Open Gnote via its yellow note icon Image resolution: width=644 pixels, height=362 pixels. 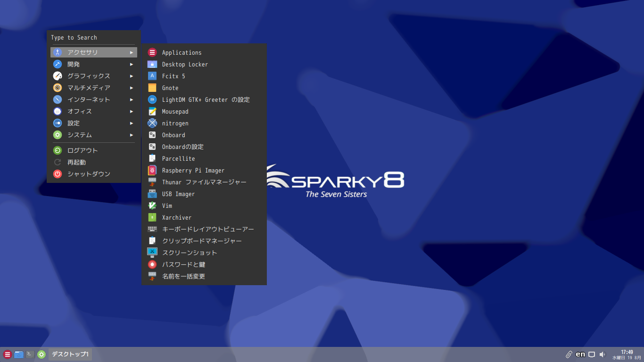click(152, 88)
